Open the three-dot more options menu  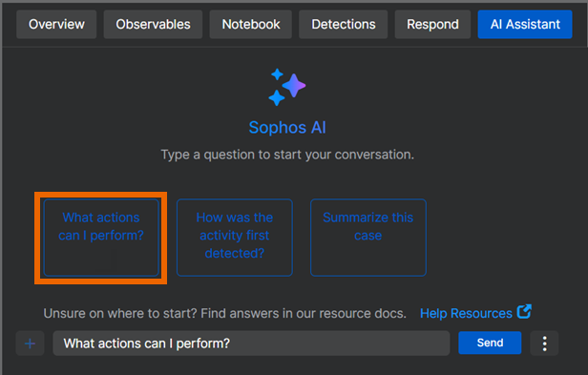pos(544,344)
